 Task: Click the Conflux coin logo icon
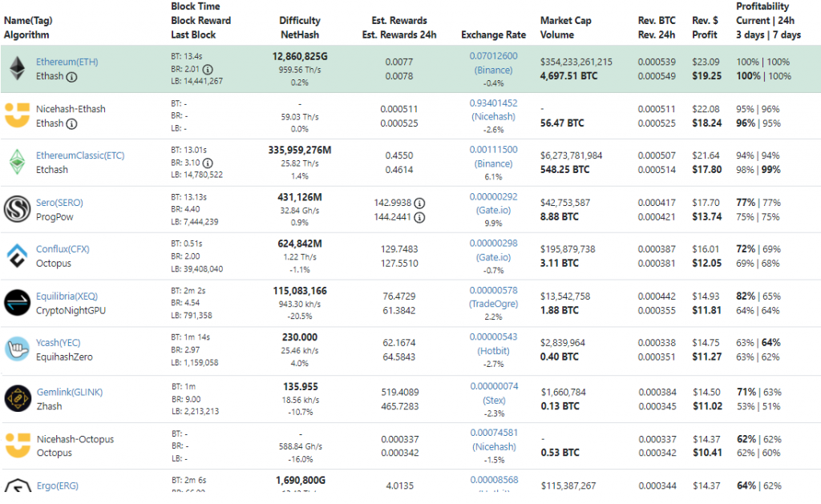[x=17, y=256]
